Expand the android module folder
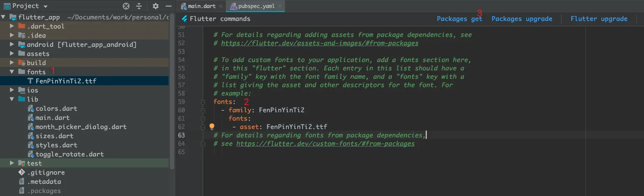 [12, 45]
